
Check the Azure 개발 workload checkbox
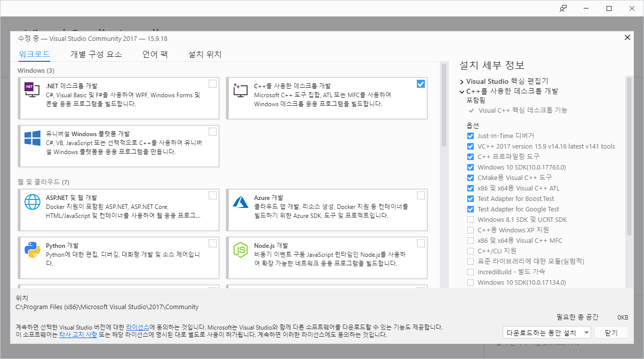(421, 195)
